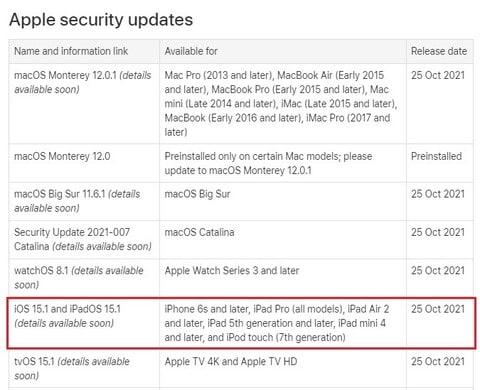Click the Available for column header
Screen dimensions: 480x390
click(191, 51)
